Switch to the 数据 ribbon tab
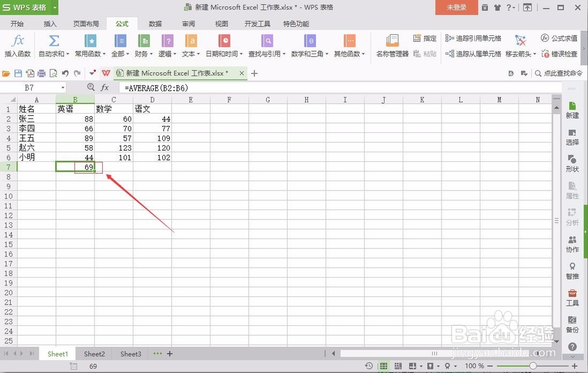 pos(154,24)
